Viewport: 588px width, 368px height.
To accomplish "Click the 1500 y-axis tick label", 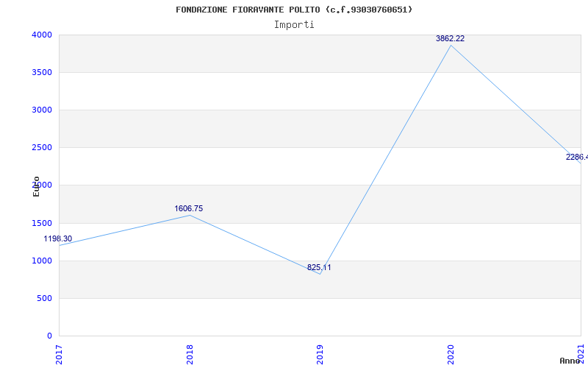I will pyautogui.click(x=42, y=224).
